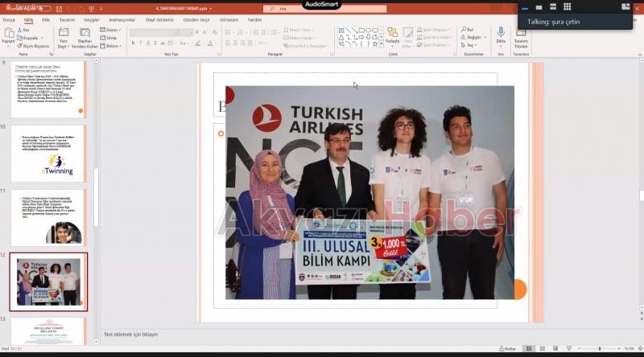The width and height of the screenshot is (644, 357).
Task: Switch to the Ekle tab
Action: pos(46,19)
